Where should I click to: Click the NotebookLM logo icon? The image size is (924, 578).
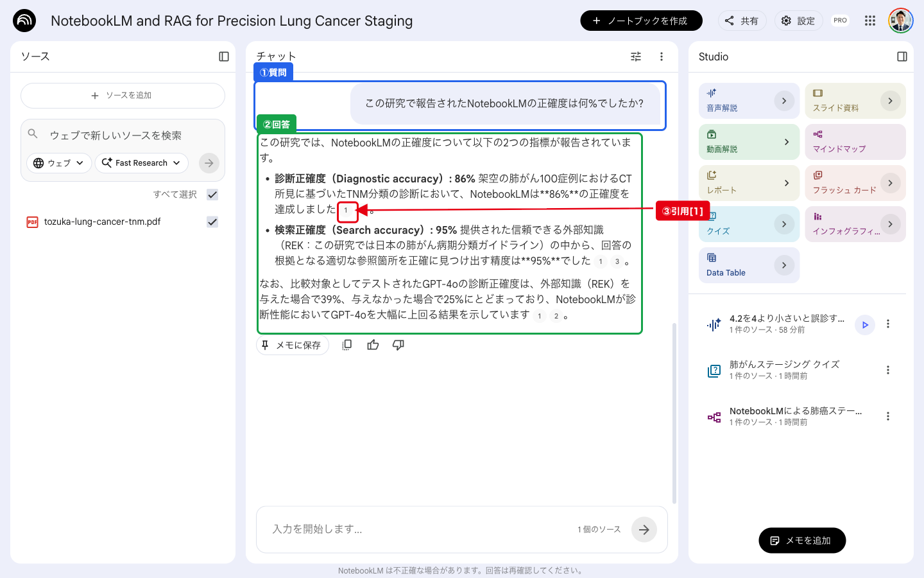[24, 21]
